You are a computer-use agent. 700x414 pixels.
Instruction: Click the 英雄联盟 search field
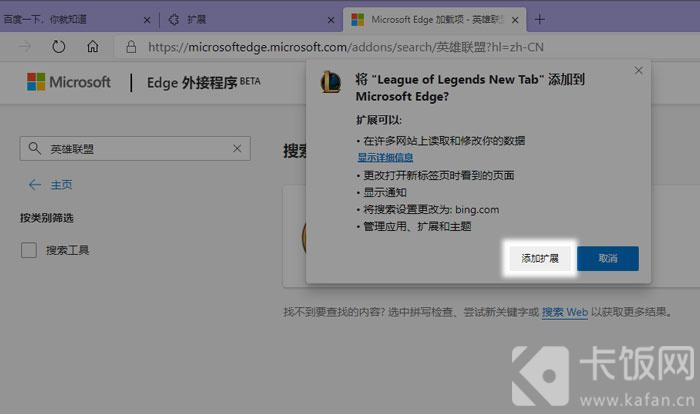135,148
